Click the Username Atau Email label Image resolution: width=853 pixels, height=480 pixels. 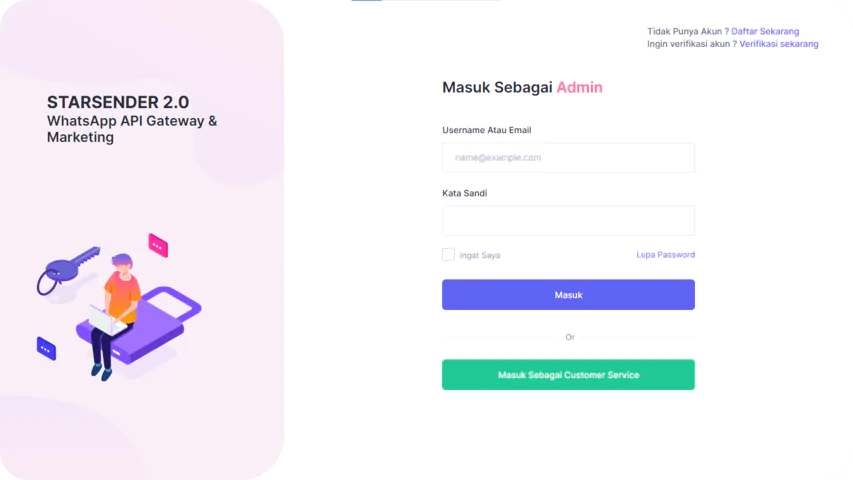click(x=486, y=130)
